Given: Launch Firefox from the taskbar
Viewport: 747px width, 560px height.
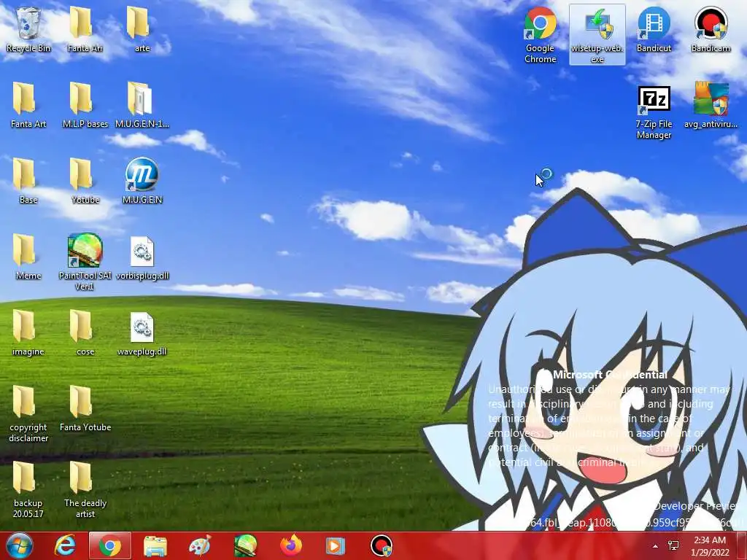Looking at the screenshot, I should pyautogui.click(x=290, y=545).
